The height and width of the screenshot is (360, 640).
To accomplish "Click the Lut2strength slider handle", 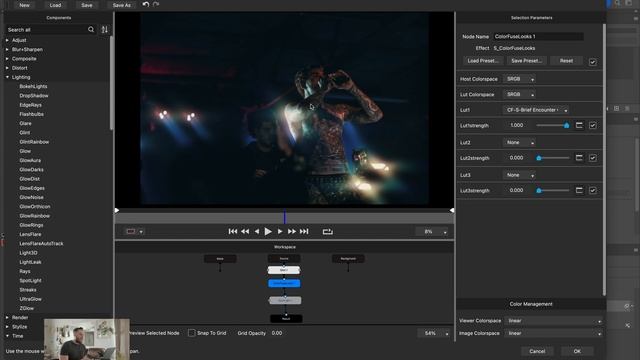I will 539,158.
